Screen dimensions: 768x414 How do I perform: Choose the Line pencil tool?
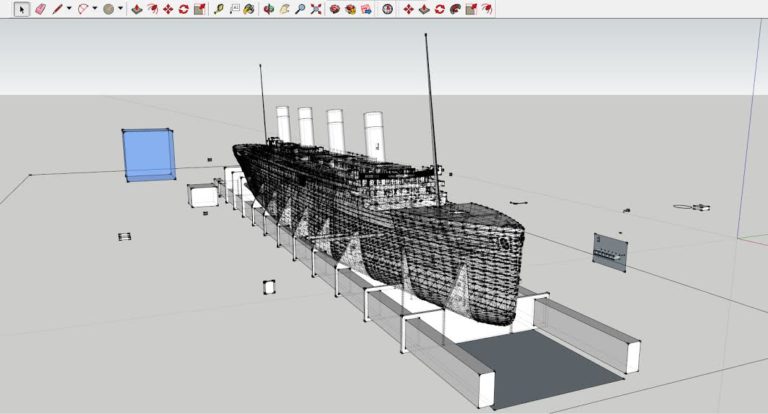[x=57, y=9]
